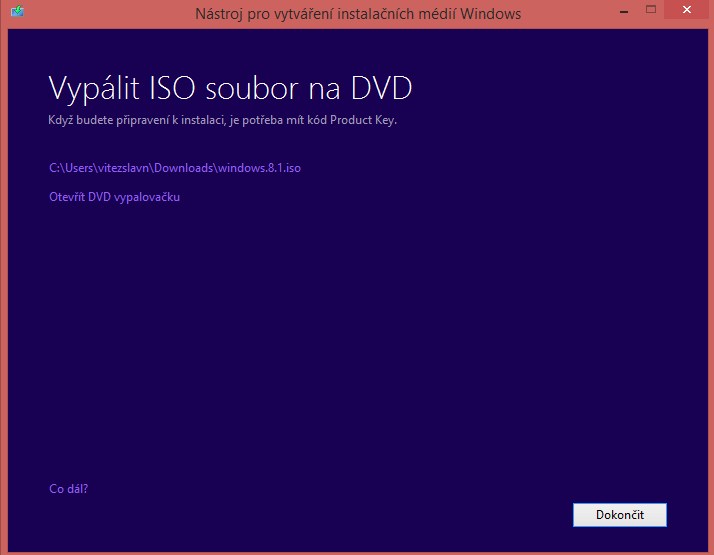Image resolution: width=714 pixels, height=555 pixels.
Task: Click the 'vitezslavn' user segment in path
Action: pos(122,168)
